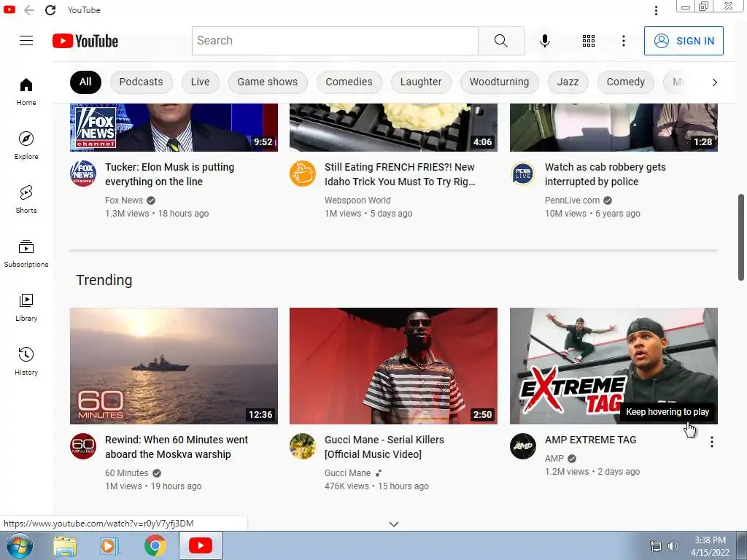Open title 'Tucker: Elon Musk is putting everything'
Viewport: 747px width, 560px height.
(x=169, y=174)
